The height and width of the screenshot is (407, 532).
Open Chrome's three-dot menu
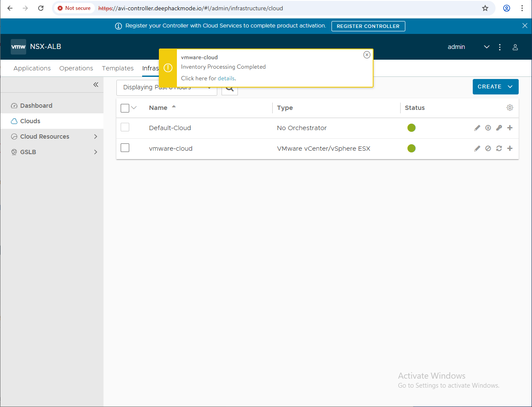[522, 8]
